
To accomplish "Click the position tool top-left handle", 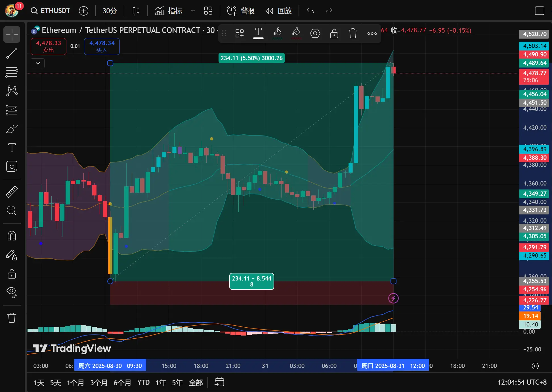I will pyautogui.click(x=110, y=63).
